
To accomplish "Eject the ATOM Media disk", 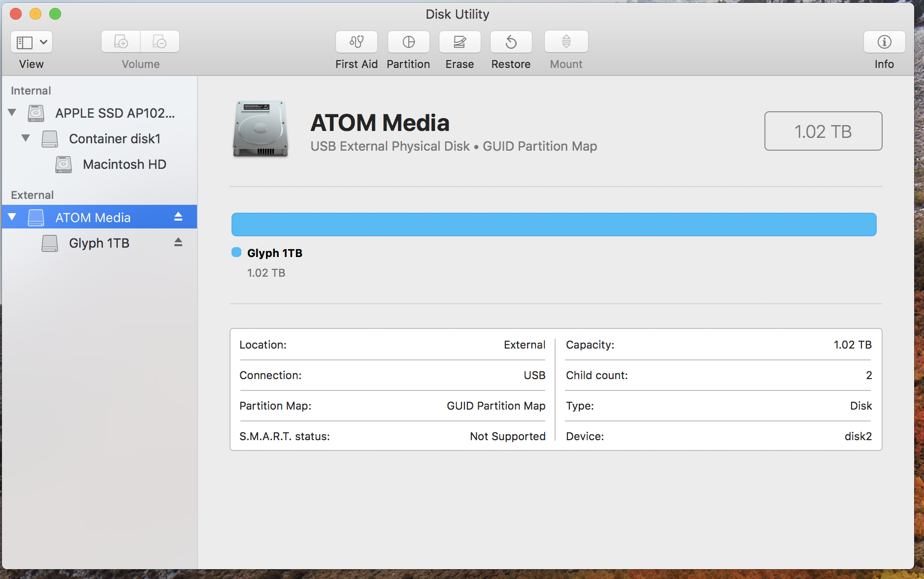I will click(x=178, y=217).
